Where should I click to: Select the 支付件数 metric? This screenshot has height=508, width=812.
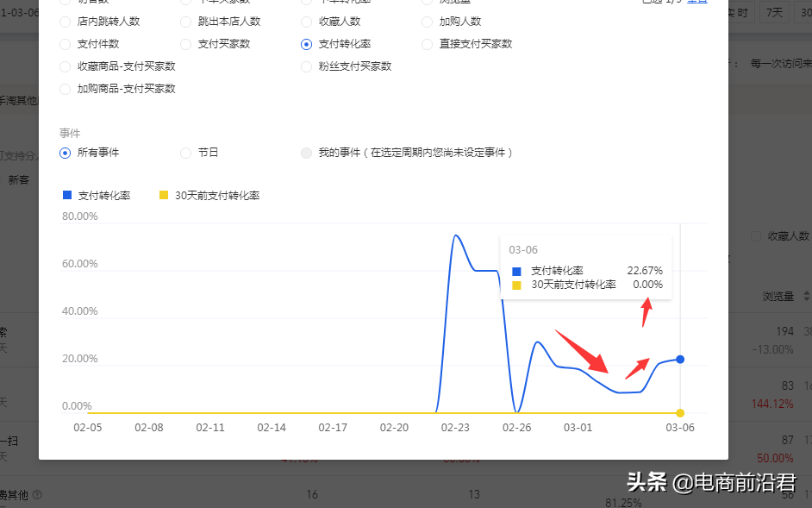click(x=65, y=44)
